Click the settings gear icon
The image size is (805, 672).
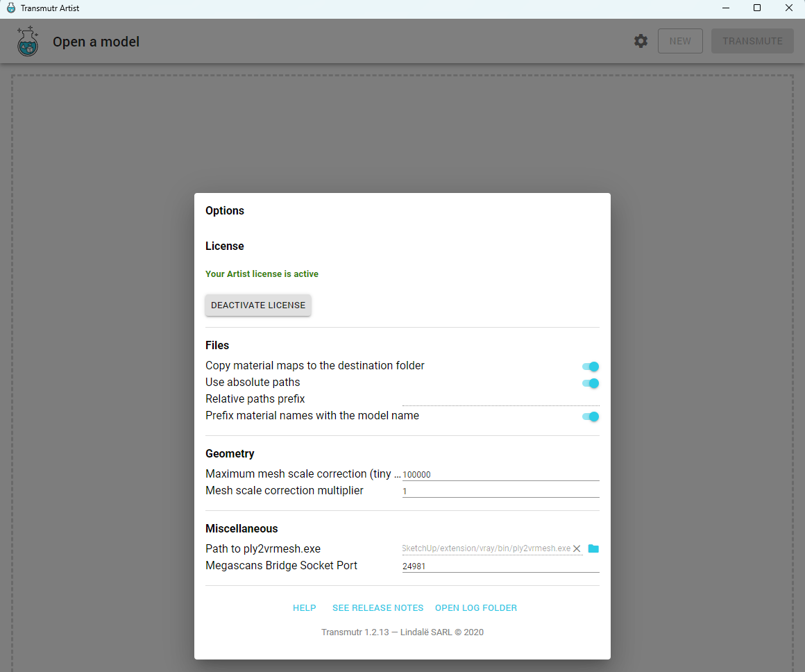point(641,41)
